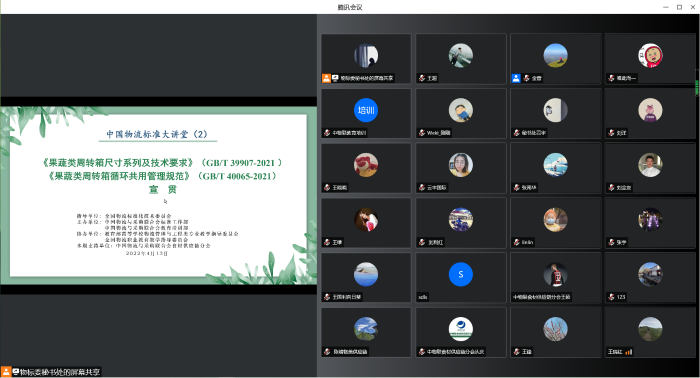
Task: Click the blue co-host badge beside the third tile name
Action: coord(516,78)
